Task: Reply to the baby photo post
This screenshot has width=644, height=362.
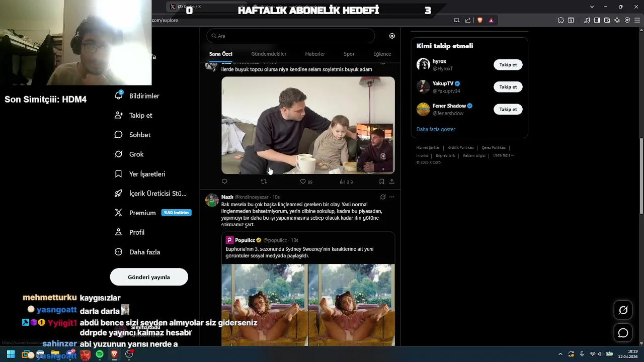Action: click(x=224, y=182)
